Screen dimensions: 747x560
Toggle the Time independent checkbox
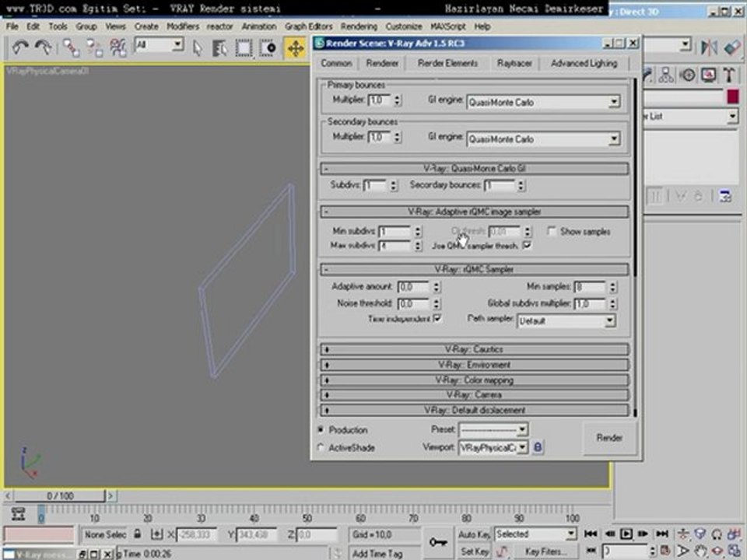[x=437, y=318]
